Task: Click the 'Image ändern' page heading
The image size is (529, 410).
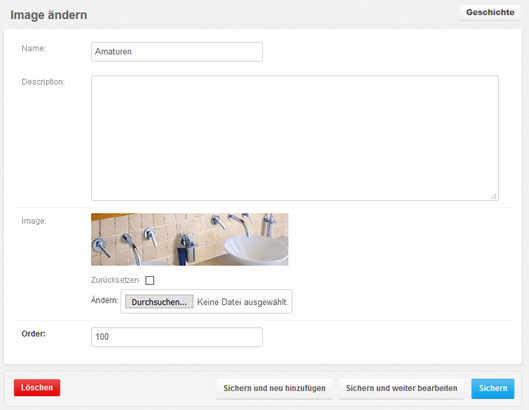Action: [x=49, y=15]
